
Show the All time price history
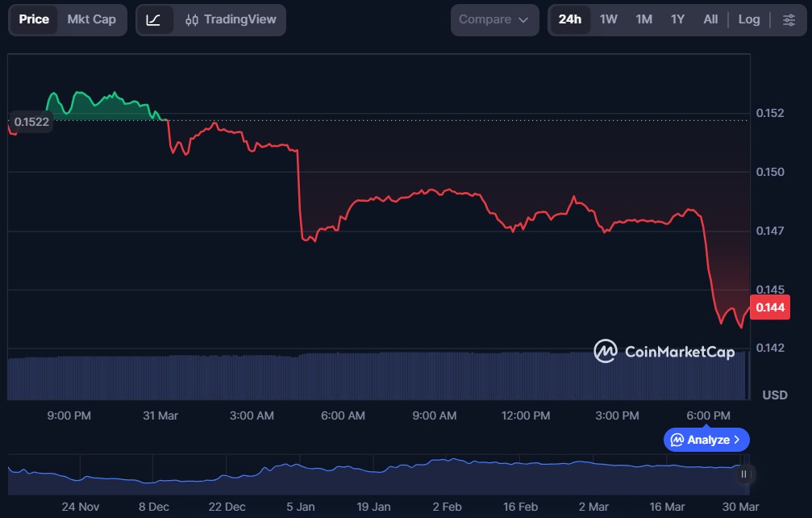coord(710,19)
